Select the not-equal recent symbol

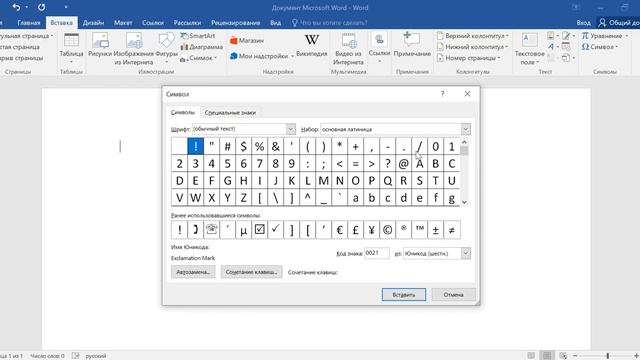(x=451, y=230)
